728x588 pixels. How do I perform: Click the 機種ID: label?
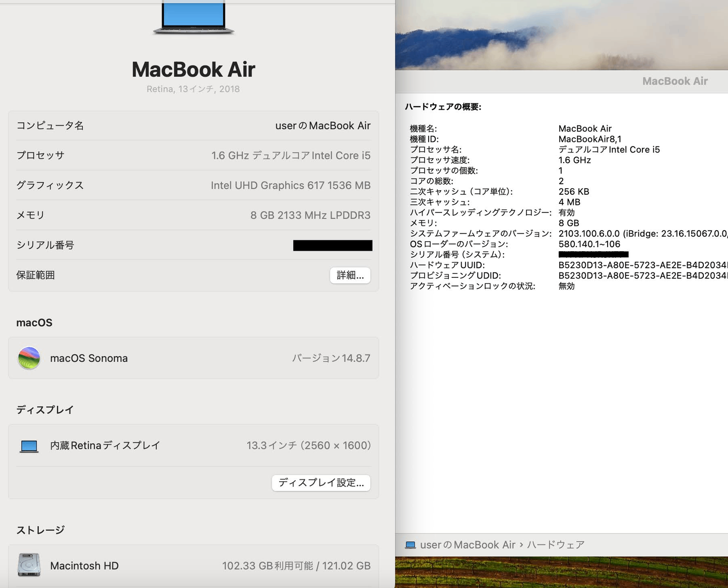[x=424, y=139]
